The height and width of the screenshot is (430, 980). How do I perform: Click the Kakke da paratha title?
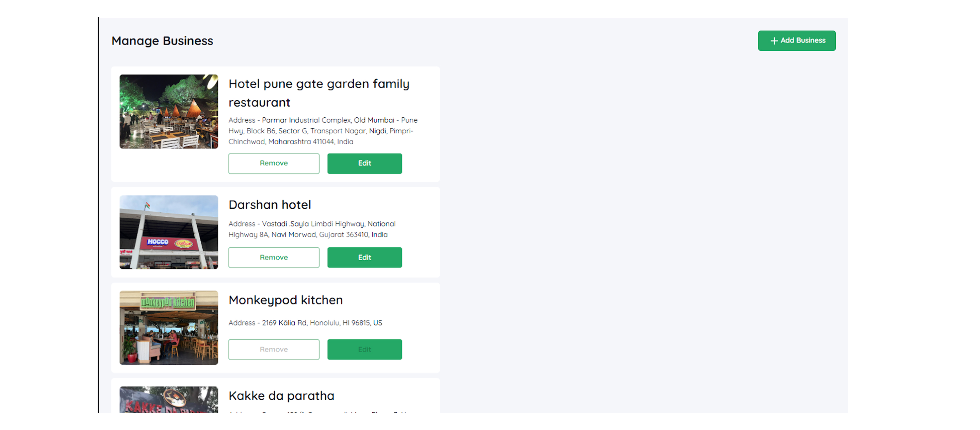[281, 396]
